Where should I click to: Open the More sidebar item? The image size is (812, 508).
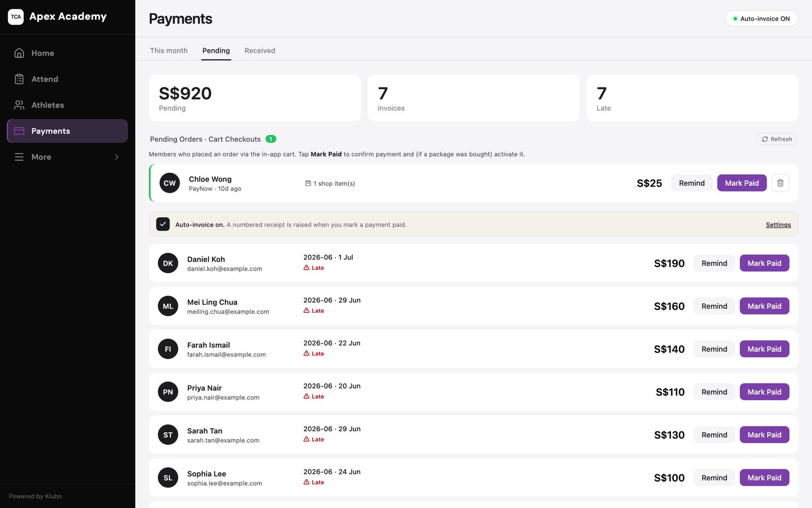coord(67,157)
